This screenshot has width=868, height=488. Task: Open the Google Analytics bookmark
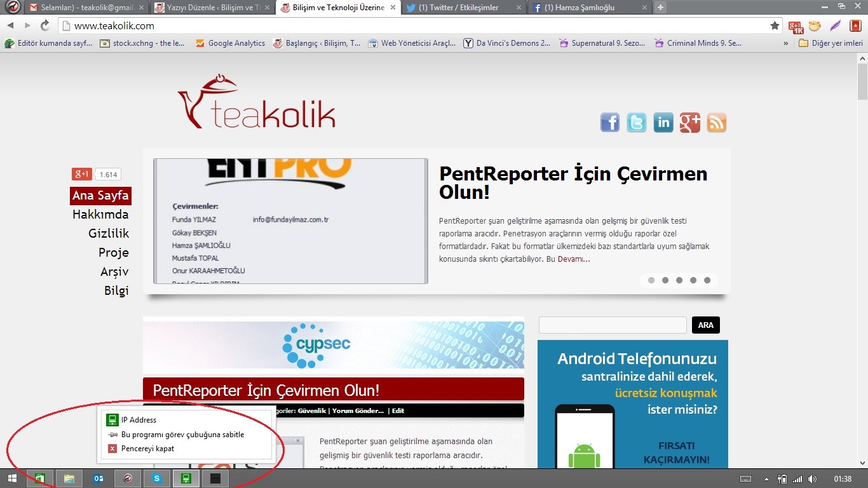click(x=230, y=43)
